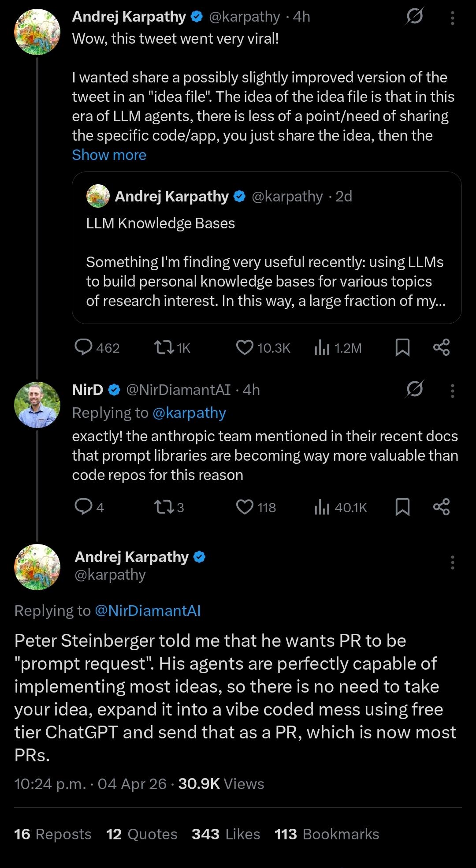
Task: View the 12 Quotes list
Action: pos(141,834)
